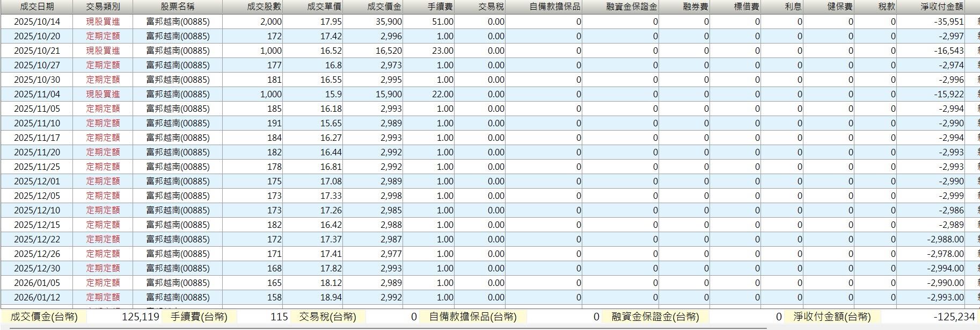Select the 2025/11/04 transaction date cell
The image size is (980, 330).
click(36, 95)
